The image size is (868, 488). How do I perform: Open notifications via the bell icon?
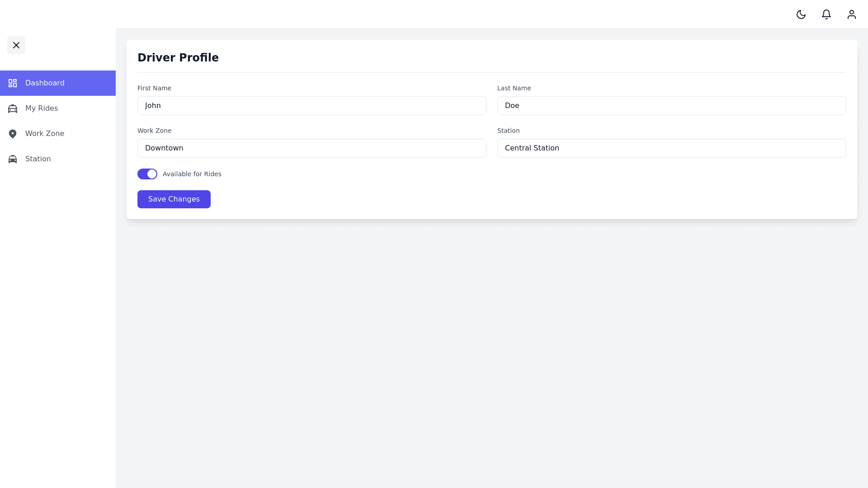(826, 14)
